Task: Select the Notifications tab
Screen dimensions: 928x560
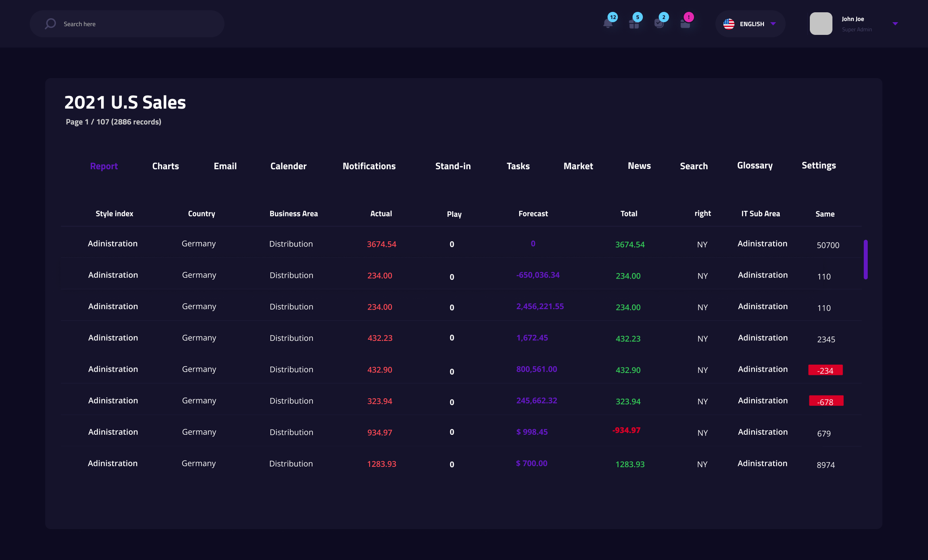Action: pyautogui.click(x=369, y=166)
